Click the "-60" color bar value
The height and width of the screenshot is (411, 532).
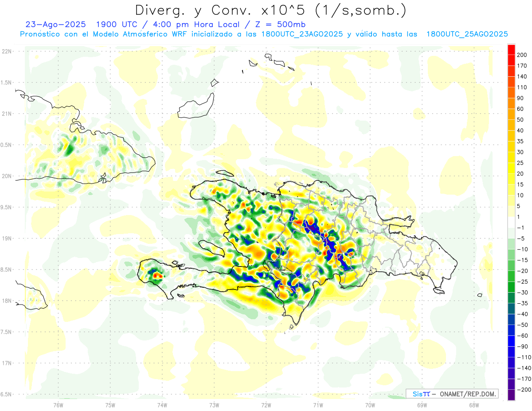pyautogui.click(x=522, y=336)
